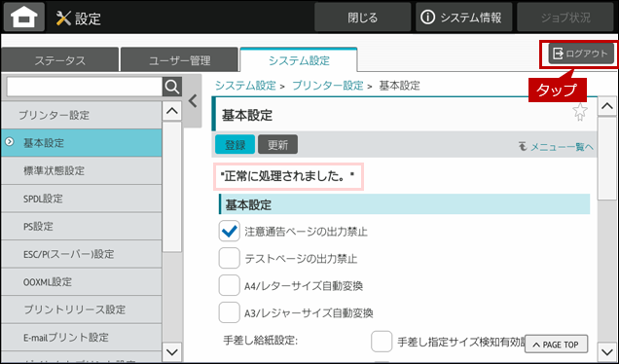Collapse the left menu with chevron arrow
Image resolution: width=619 pixels, height=364 pixels.
[193, 101]
